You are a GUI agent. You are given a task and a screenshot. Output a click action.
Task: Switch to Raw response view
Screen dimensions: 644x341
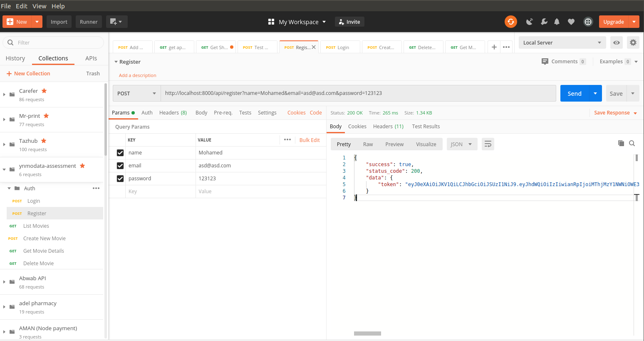coord(368,144)
